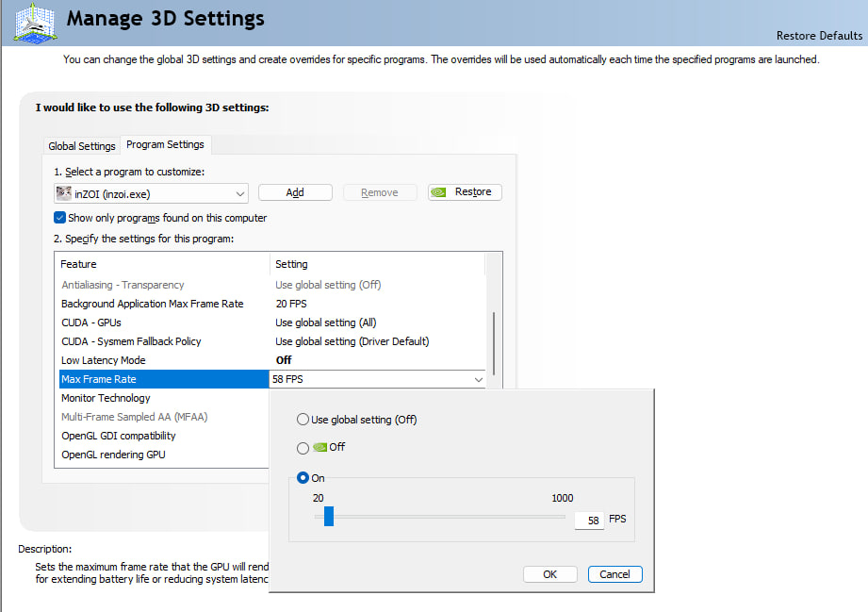Toggle Show only programs found checkbox

pyautogui.click(x=60, y=218)
